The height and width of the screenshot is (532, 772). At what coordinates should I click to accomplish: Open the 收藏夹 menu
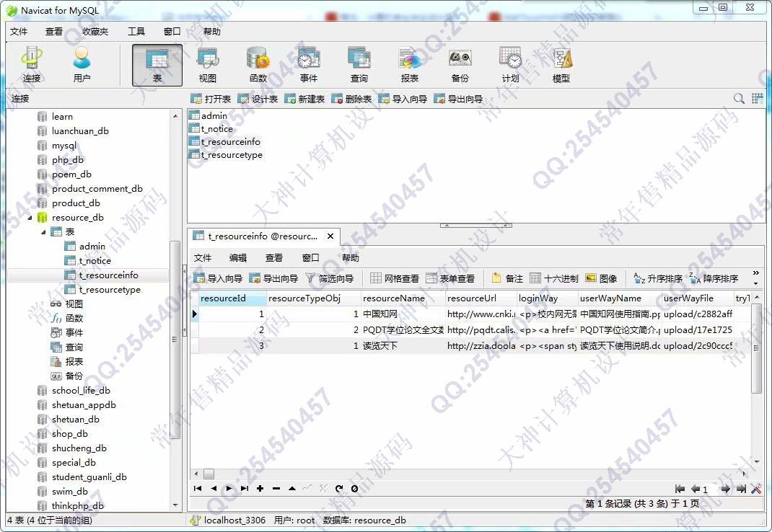point(95,32)
